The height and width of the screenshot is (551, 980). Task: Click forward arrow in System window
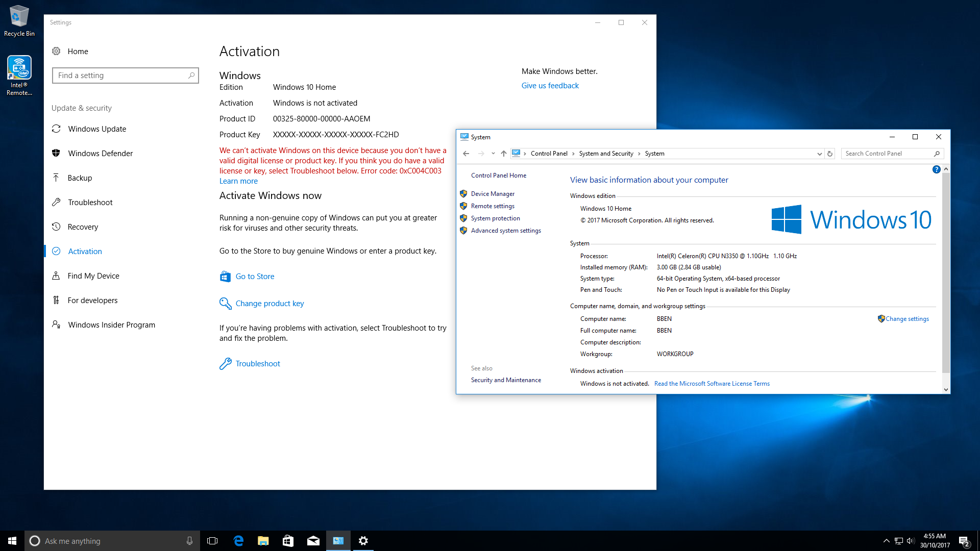click(x=481, y=154)
